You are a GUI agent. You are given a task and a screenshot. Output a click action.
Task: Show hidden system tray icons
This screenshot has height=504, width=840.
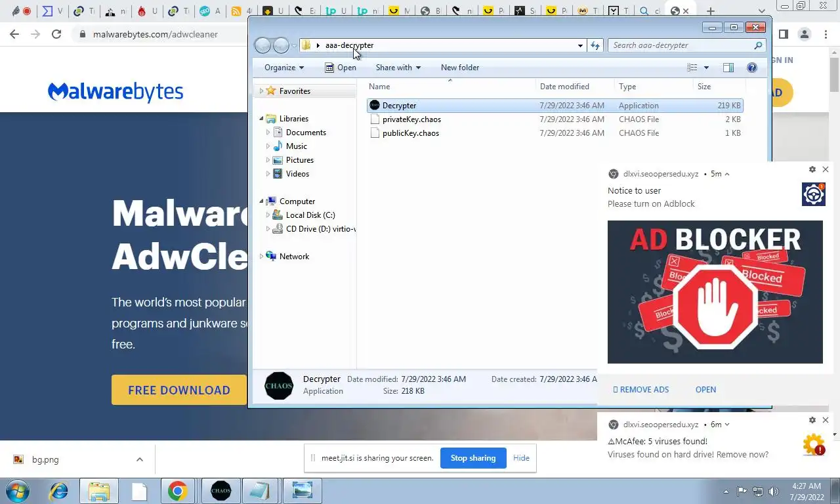pos(726,491)
